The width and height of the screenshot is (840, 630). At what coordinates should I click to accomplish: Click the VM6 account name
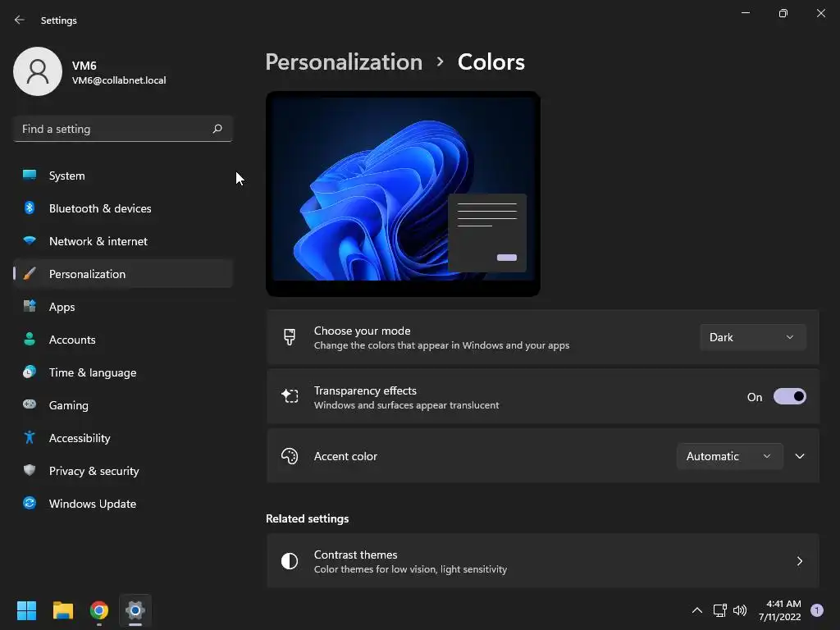click(84, 66)
